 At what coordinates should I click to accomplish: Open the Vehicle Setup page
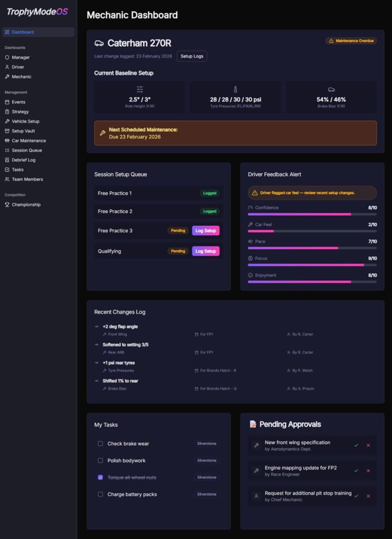(x=25, y=121)
